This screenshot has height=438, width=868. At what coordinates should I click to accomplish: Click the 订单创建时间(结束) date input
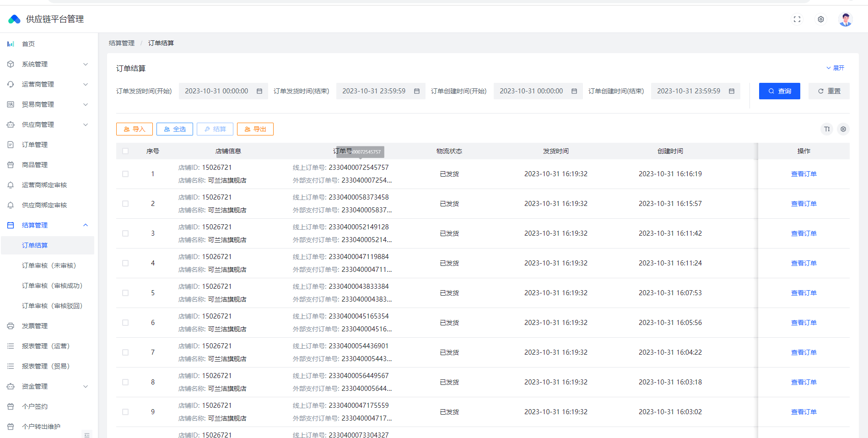pos(695,91)
